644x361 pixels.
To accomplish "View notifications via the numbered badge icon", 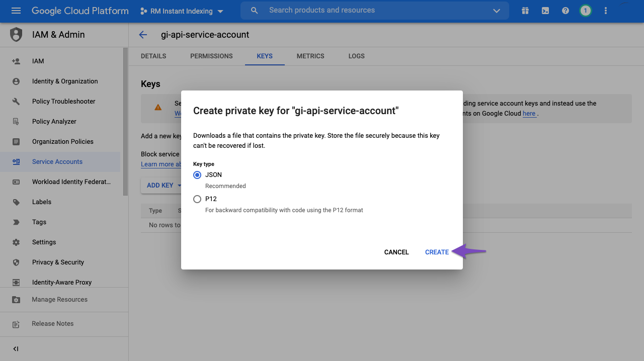I will (585, 10).
